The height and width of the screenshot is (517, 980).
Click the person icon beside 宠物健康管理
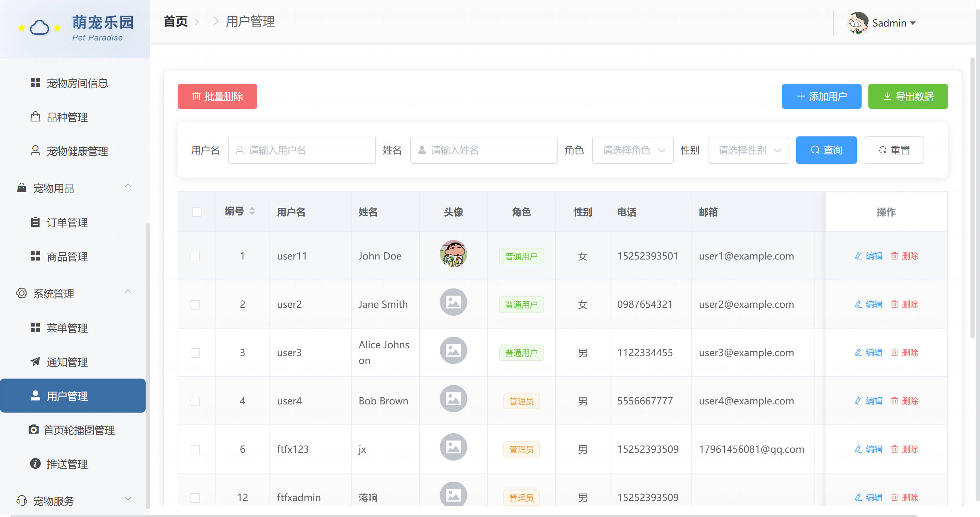35,151
